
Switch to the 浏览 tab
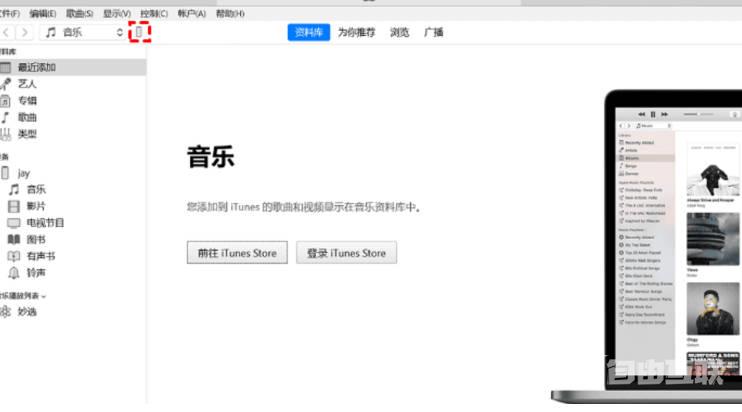point(399,32)
